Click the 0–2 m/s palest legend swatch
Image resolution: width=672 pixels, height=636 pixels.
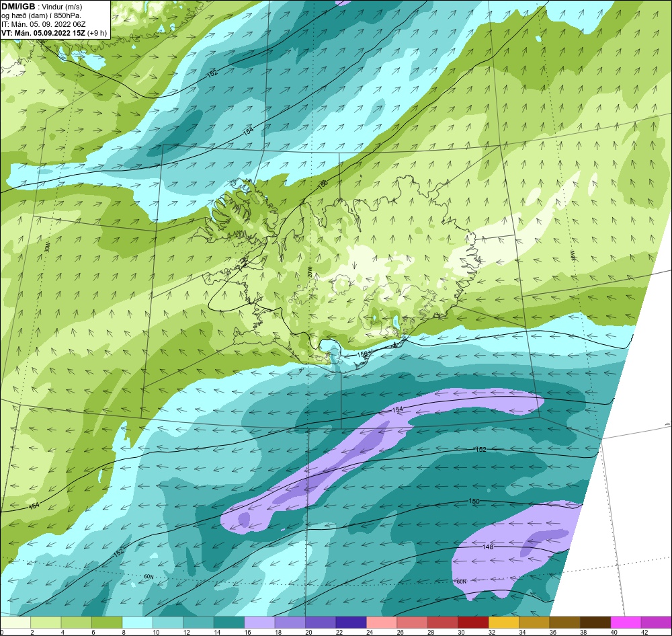[15, 623]
